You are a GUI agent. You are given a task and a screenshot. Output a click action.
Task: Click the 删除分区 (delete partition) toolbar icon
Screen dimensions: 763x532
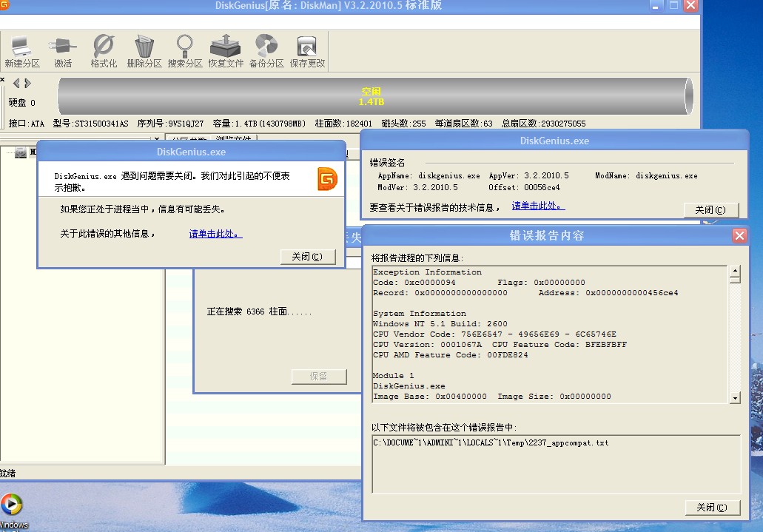coord(144,52)
